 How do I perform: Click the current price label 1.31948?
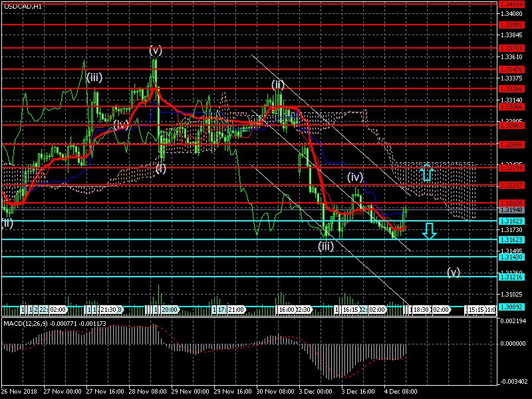pyautogui.click(x=511, y=210)
